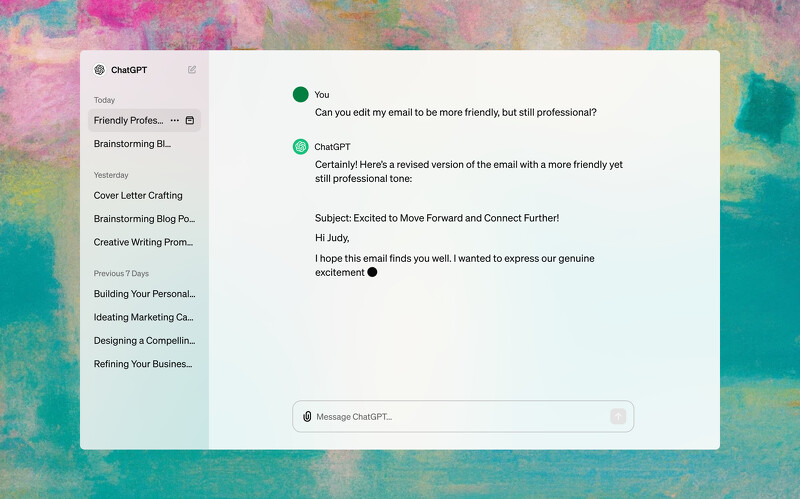The height and width of the screenshot is (499, 800).
Task: Open the Ideating Marketing Ca... chat
Action: tap(143, 317)
